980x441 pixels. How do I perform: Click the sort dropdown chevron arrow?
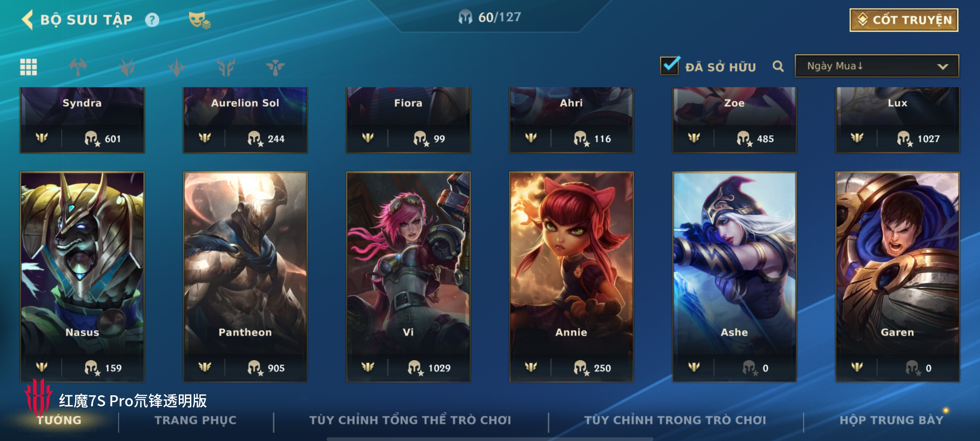pyautogui.click(x=942, y=67)
